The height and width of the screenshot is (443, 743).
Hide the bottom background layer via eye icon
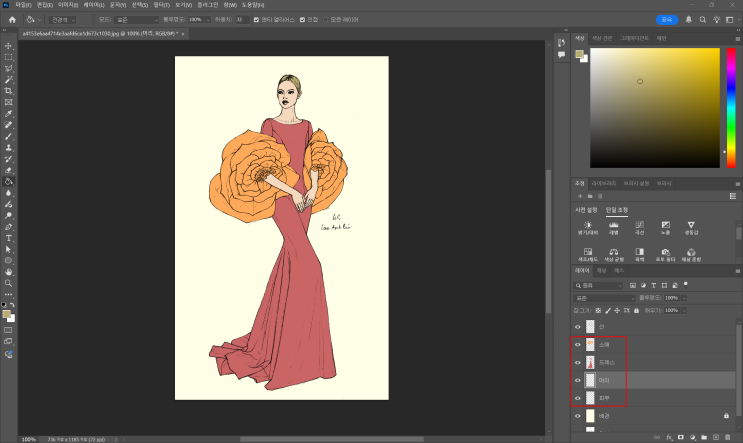[x=578, y=414]
